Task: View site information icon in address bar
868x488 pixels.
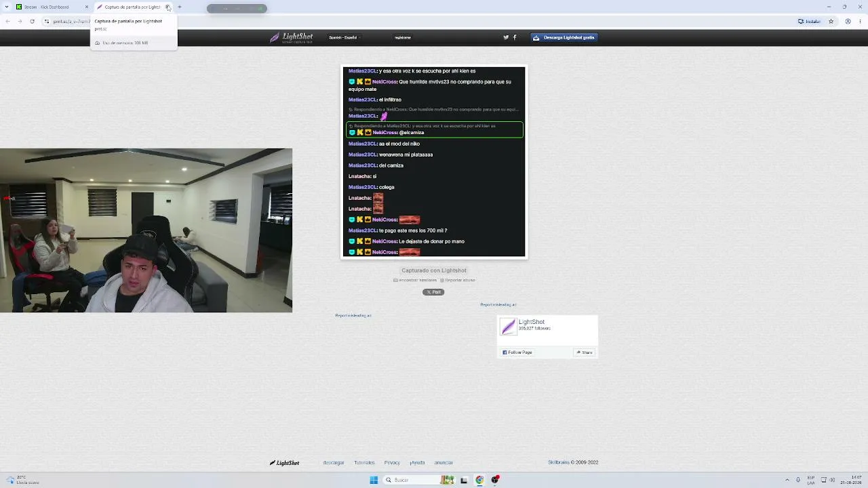Action: [47, 21]
